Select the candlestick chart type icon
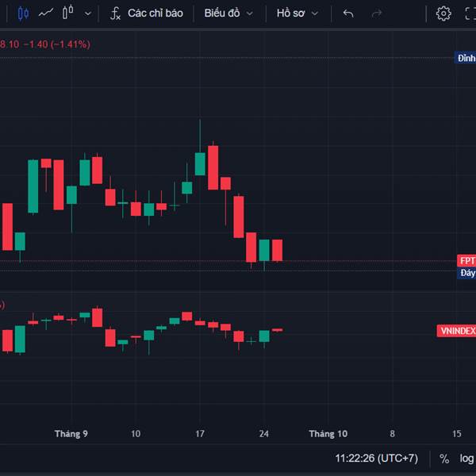Image resolution: width=476 pixels, height=476 pixels. click(x=22, y=13)
